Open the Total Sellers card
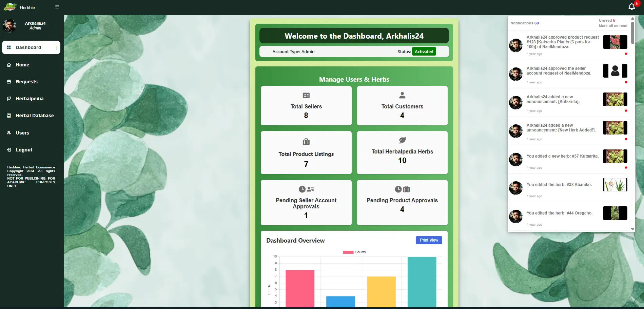This screenshot has width=644, height=309. pos(306,106)
